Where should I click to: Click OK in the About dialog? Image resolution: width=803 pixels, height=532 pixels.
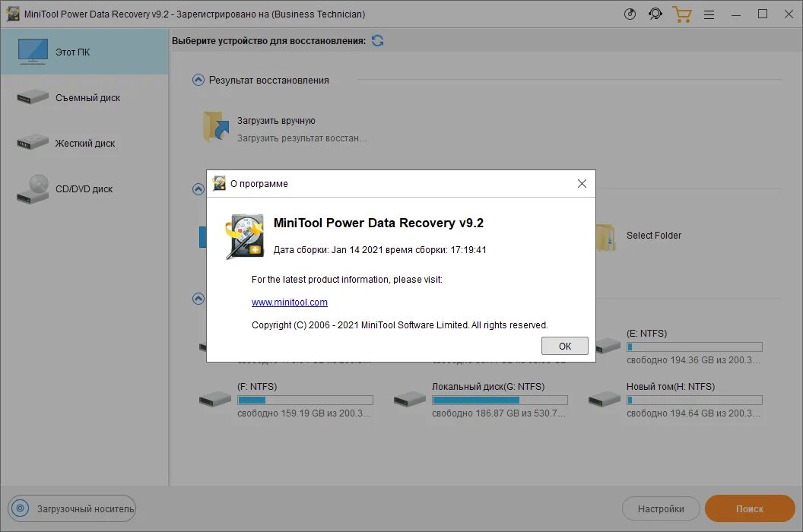564,346
